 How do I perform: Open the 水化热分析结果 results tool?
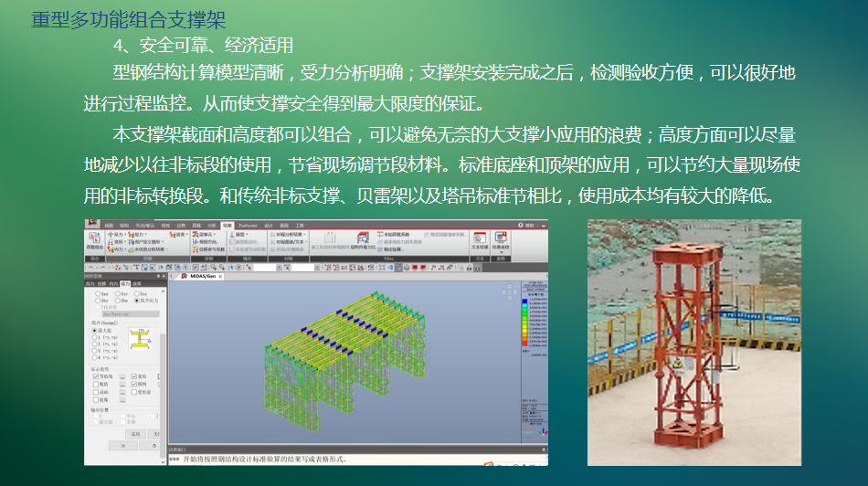148,249
